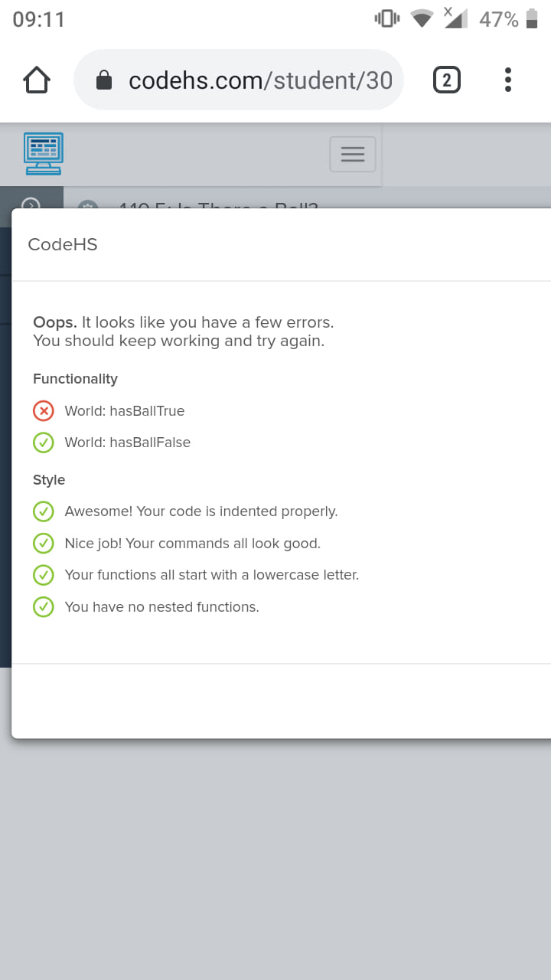The width and height of the screenshot is (551, 980).
Task: Click the check icon for indented properly
Action: [44, 511]
